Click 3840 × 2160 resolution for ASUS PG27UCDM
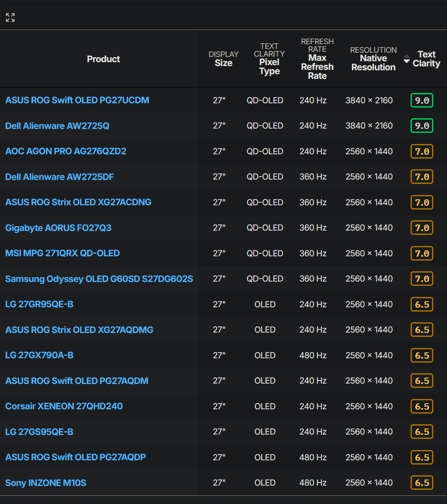This screenshot has height=504, width=447. (x=369, y=100)
